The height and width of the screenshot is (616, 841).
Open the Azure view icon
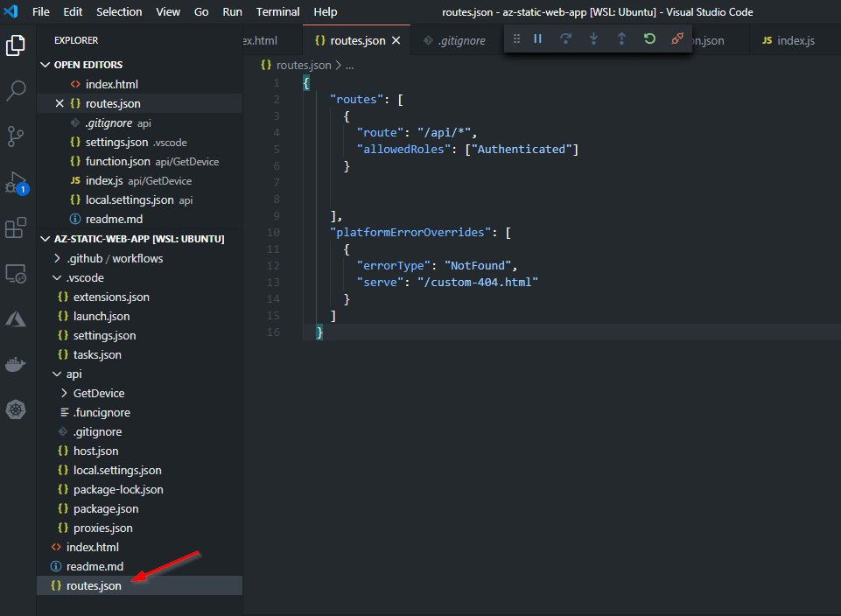[16, 319]
